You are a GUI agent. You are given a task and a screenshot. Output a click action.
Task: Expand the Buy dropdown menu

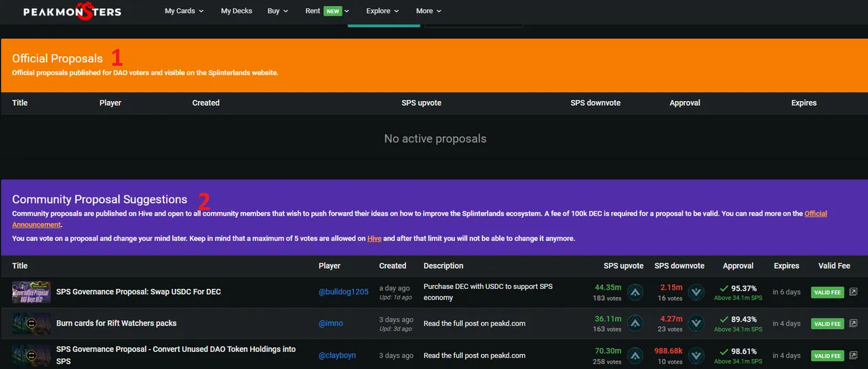[x=277, y=11]
